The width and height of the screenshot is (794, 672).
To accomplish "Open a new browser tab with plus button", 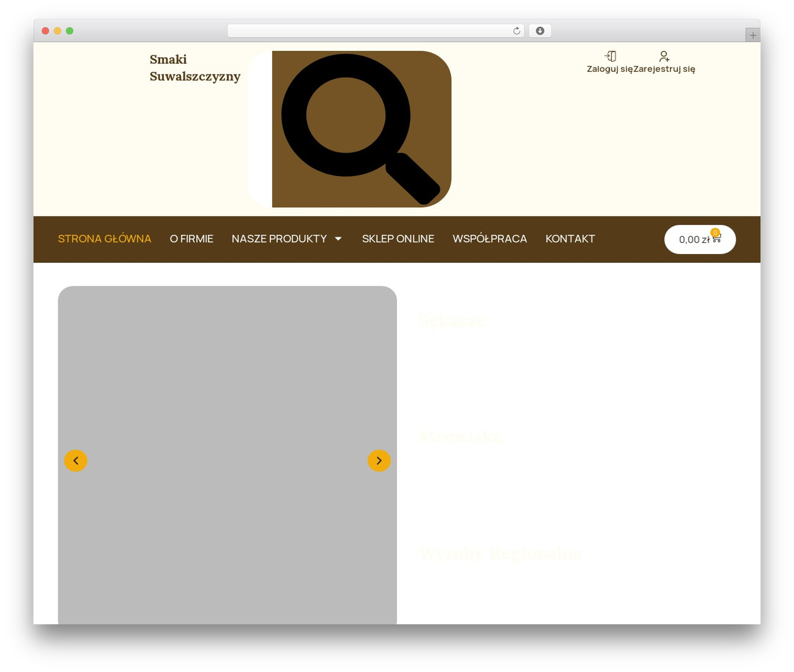I will (x=752, y=35).
